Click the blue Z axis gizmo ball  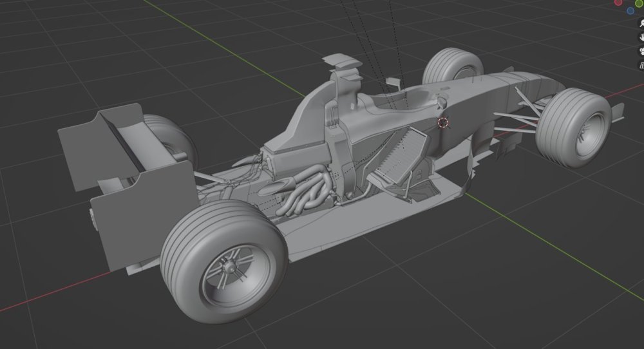630,10
